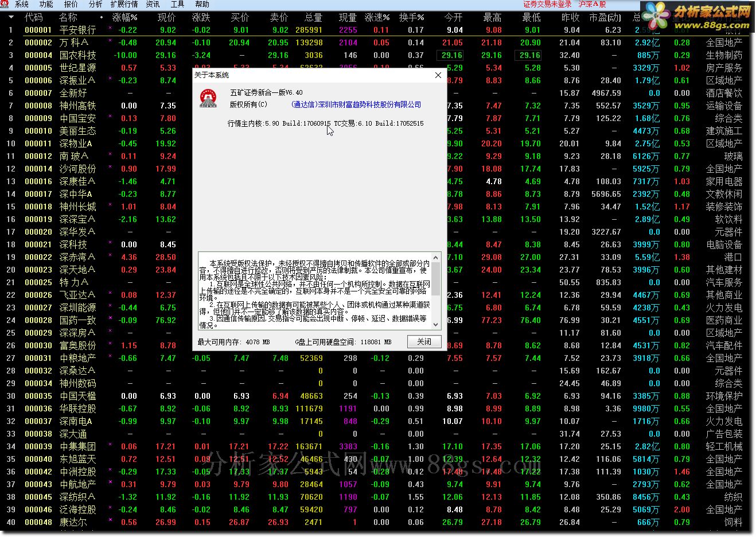This screenshot has width=756, height=537.
Task: Sort by the 现价 column header
Action: coord(167,17)
